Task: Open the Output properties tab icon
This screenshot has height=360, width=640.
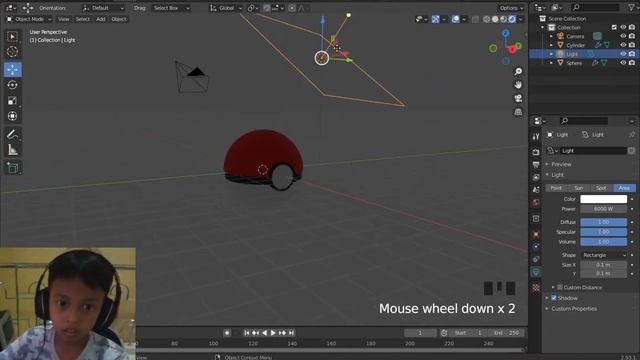Action: click(x=536, y=164)
